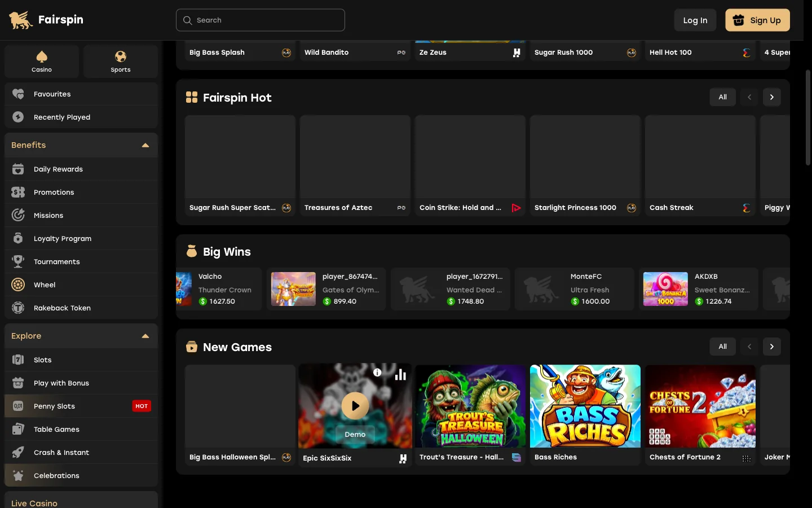Collapse the Explore section
This screenshot has height=508, width=812.
click(x=145, y=336)
